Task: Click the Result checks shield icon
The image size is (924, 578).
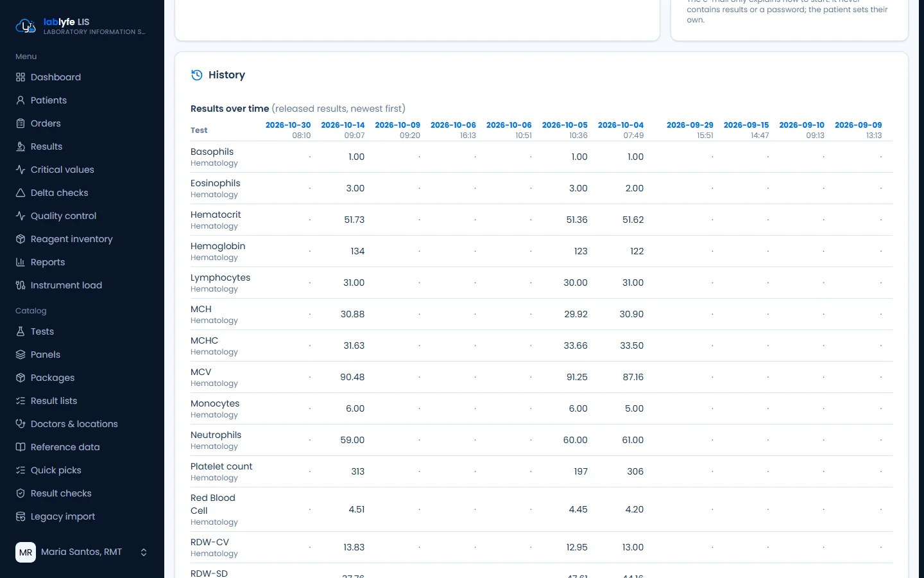Action: (21, 493)
